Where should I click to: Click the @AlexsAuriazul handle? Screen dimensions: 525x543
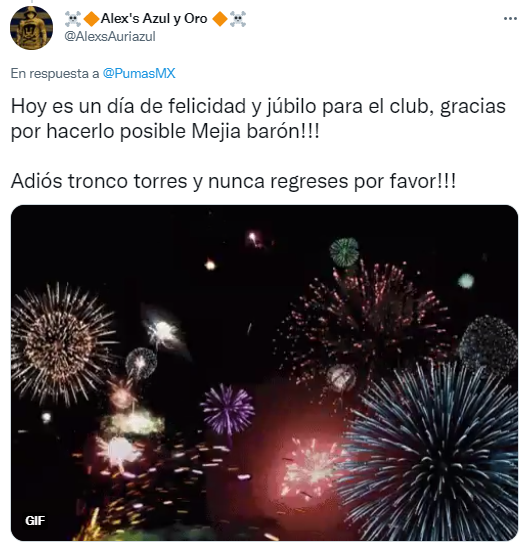(x=110, y=36)
